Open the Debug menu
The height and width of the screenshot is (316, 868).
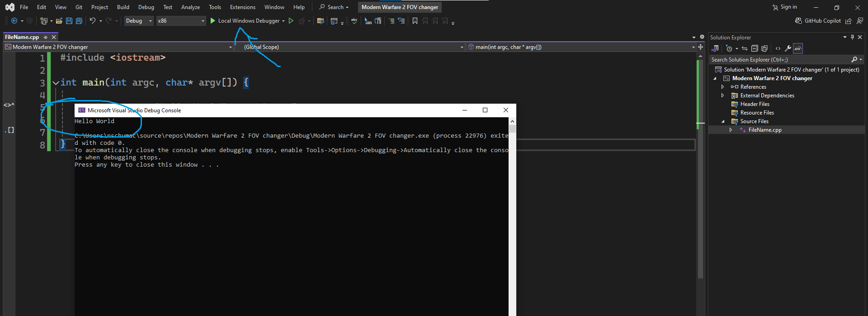[146, 7]
